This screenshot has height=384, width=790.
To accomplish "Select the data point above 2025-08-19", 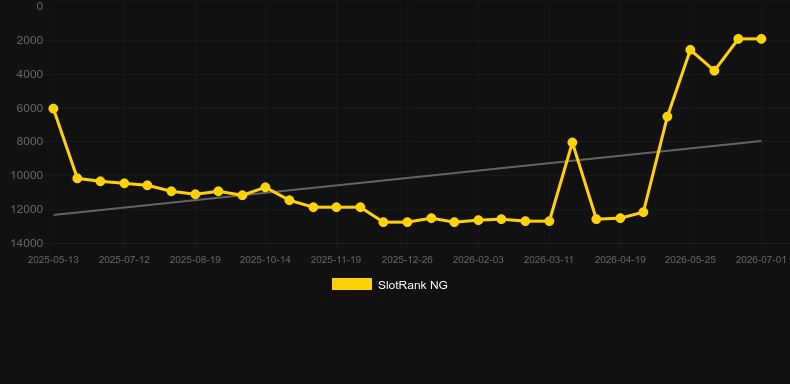I will point(195,194).
